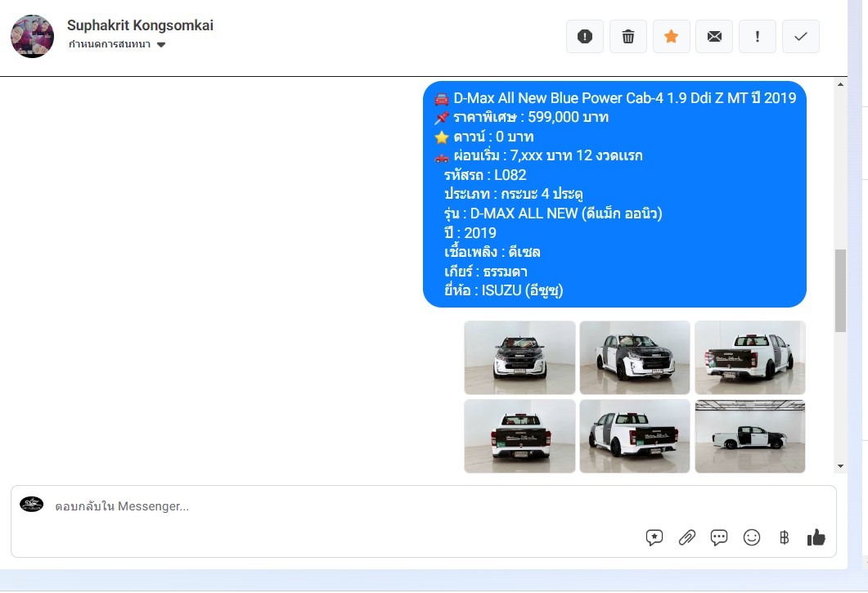Click the D-Max All New Blue Power title line
Screen dimensions: 868x593
tap(615, 98)
